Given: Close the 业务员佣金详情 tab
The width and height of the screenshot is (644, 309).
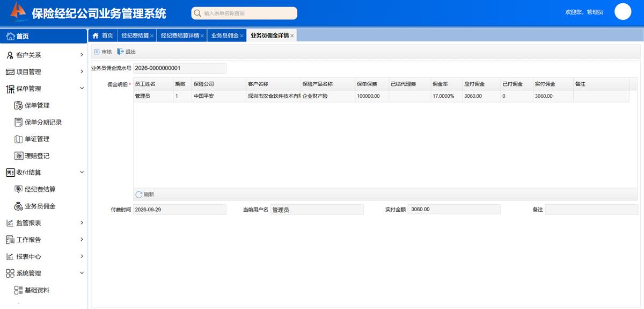Looking at the screenshot, I should pyautogui.click(x=292, y=36).
